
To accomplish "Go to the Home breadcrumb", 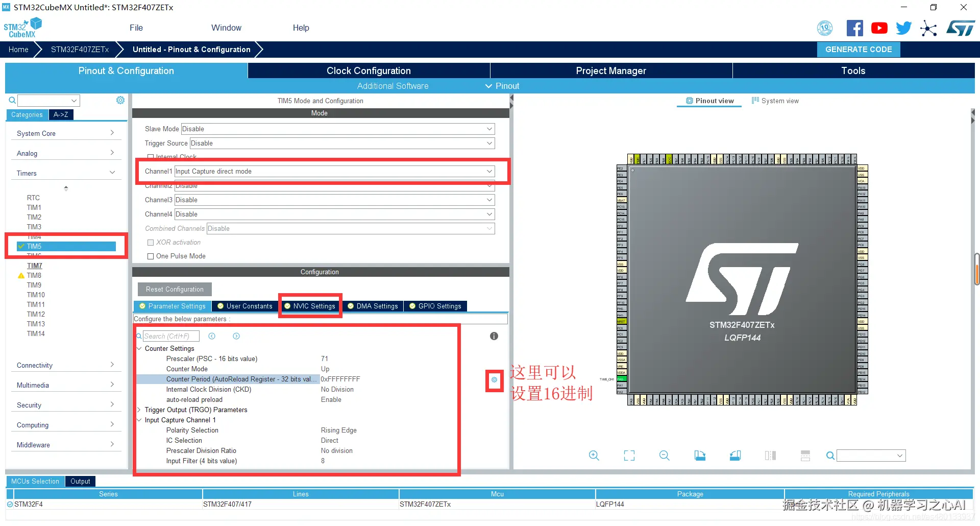I will (18, 50).
